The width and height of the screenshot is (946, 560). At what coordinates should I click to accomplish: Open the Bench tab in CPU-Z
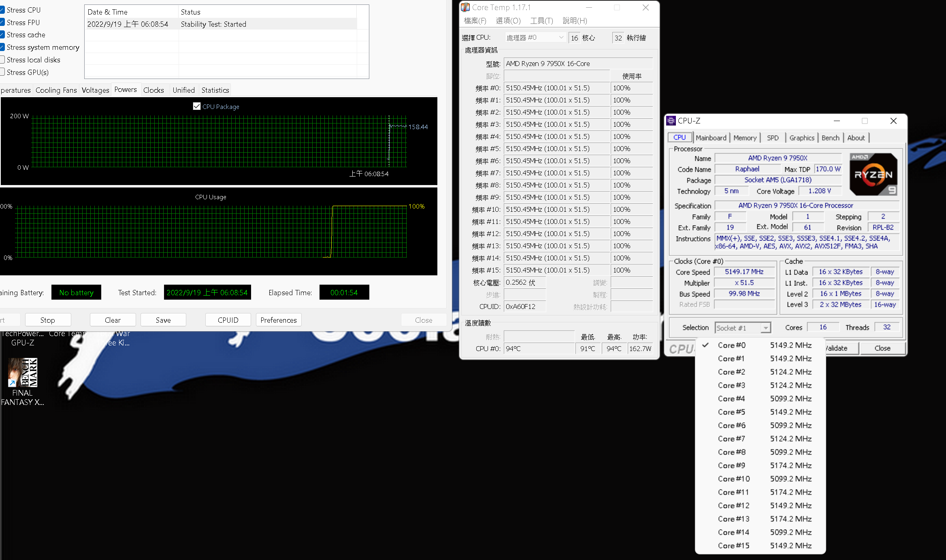click(830, 138)
